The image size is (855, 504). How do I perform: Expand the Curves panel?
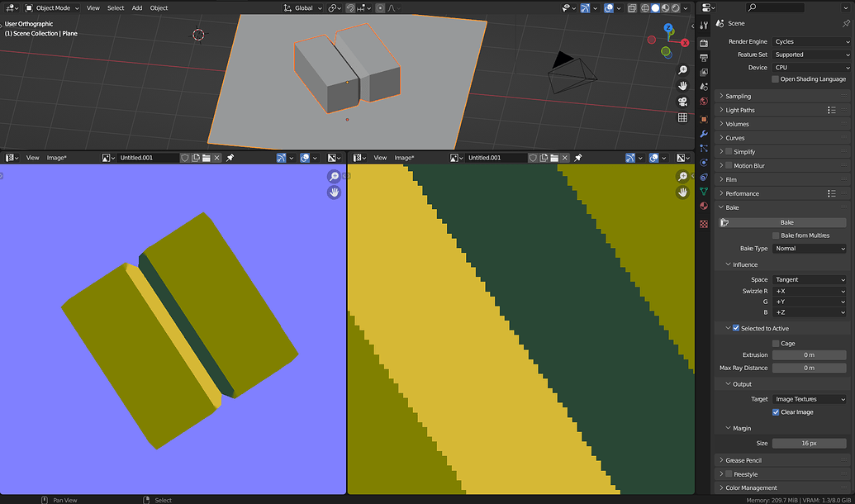coord(782,137)
